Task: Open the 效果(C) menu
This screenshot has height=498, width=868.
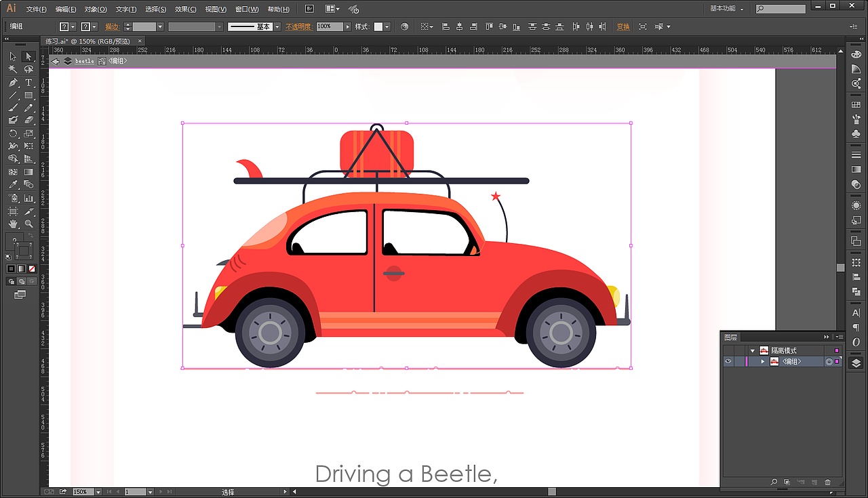Action: [185, 9]
